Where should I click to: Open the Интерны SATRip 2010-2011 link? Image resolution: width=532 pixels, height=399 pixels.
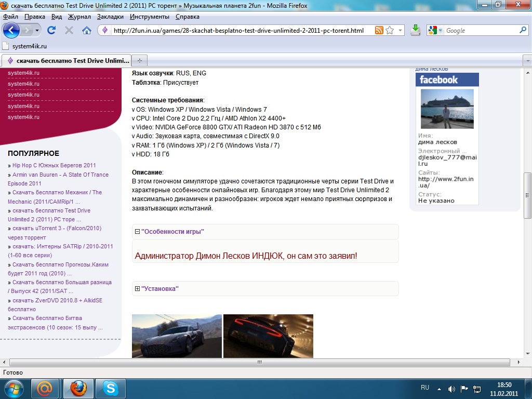point(60,251)
